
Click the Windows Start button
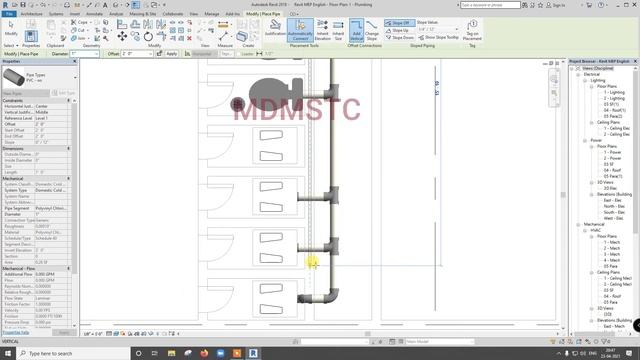pos(8,353)
